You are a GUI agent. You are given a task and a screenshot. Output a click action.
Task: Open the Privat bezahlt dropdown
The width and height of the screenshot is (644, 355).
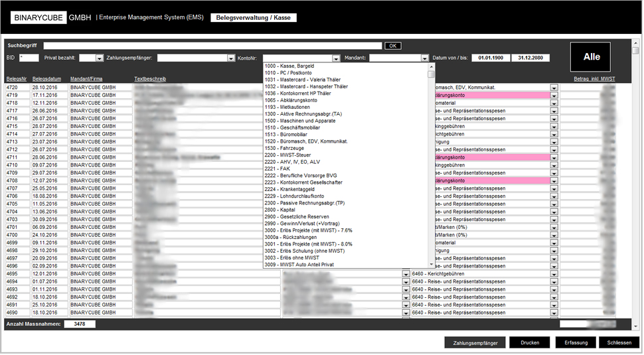click(100, 58)
